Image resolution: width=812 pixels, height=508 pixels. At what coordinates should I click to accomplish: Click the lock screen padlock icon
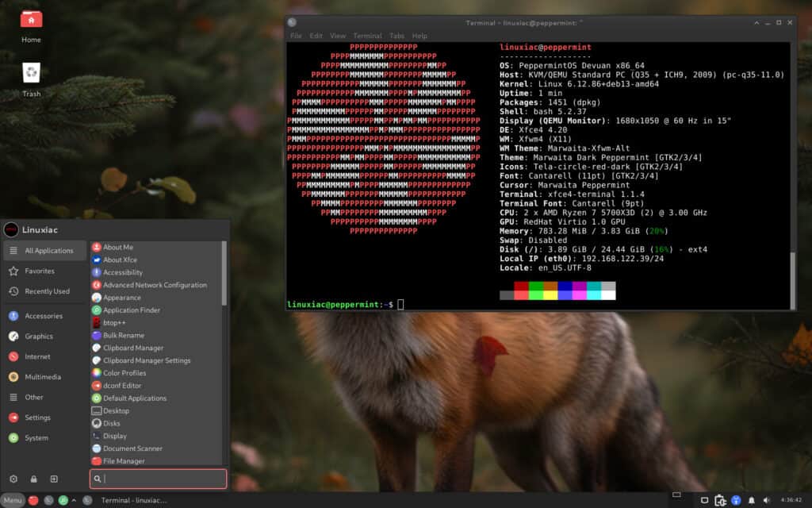(33, 479)
